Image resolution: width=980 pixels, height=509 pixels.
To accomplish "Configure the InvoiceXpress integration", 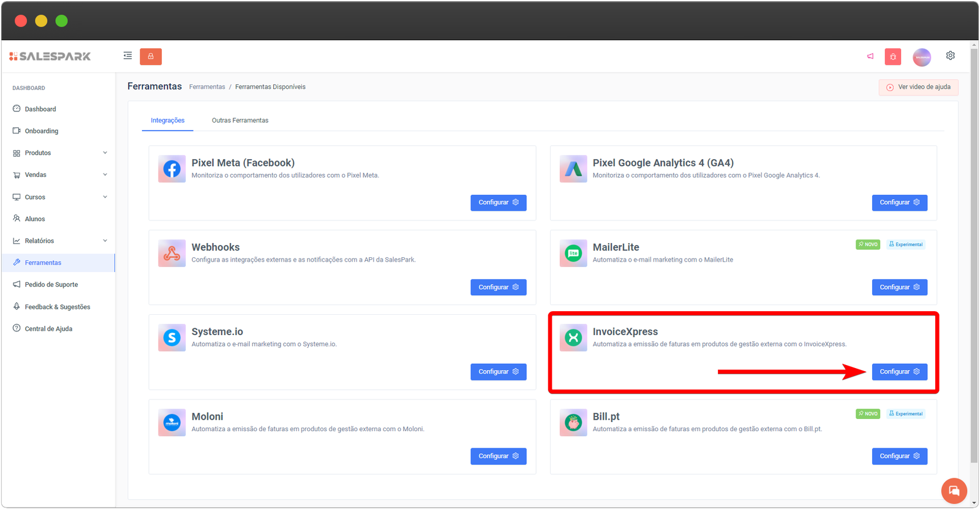I will point(899,372).
